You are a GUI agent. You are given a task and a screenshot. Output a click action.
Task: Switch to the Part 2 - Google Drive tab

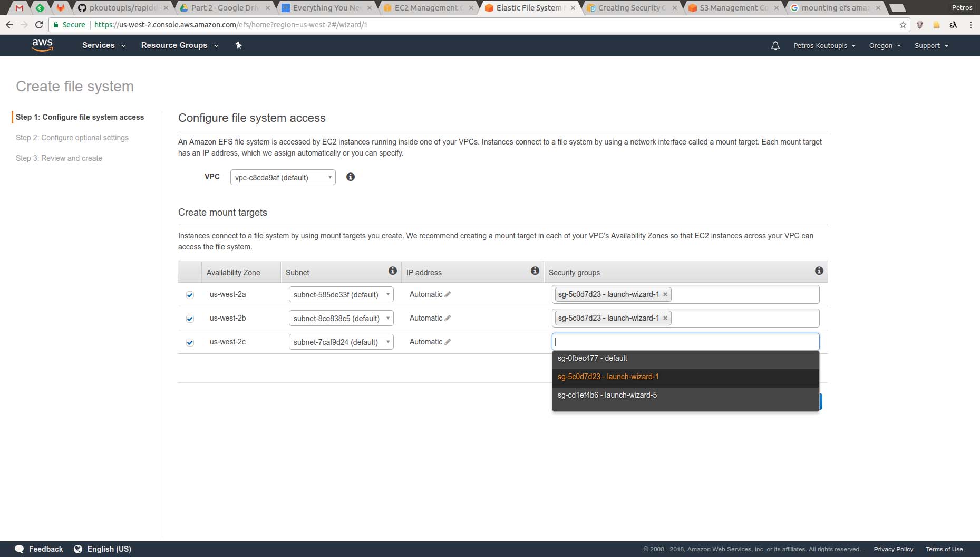(225, 8)
